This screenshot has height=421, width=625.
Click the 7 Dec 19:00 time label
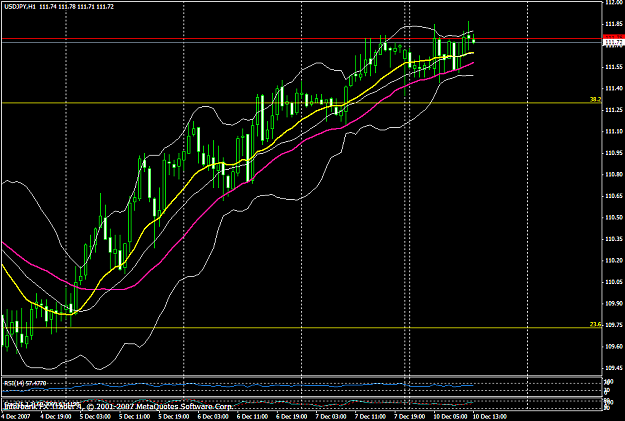(410, 417)
